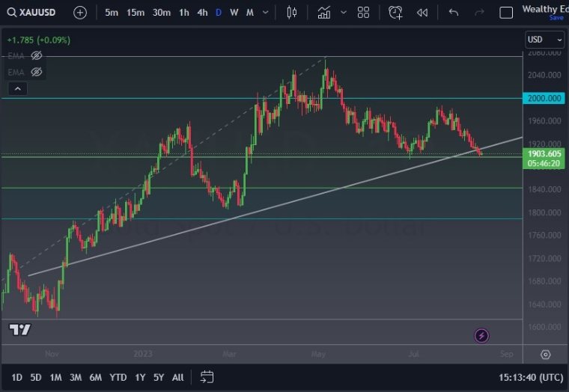Click the add symbol (compare) plus icon

[80, 13]
